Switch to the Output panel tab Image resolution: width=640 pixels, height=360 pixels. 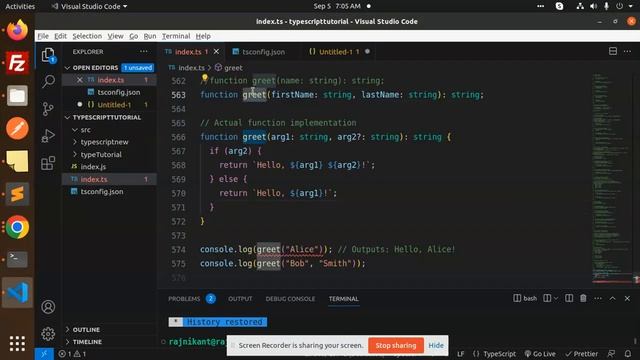(240, 299)
